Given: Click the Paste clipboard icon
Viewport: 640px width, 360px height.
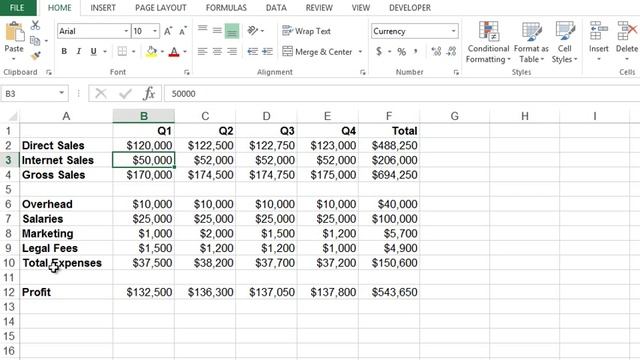Looking at the screenshot, I should click(15, 32).
